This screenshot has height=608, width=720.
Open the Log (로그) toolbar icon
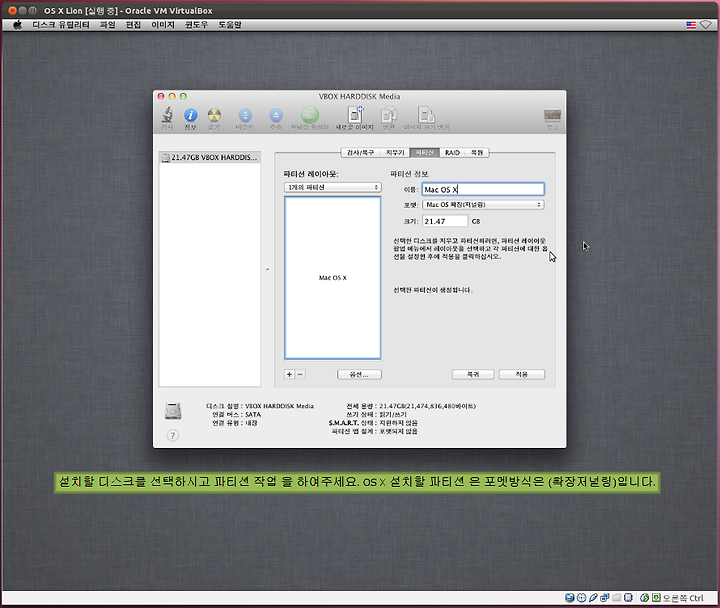[552, 115]
